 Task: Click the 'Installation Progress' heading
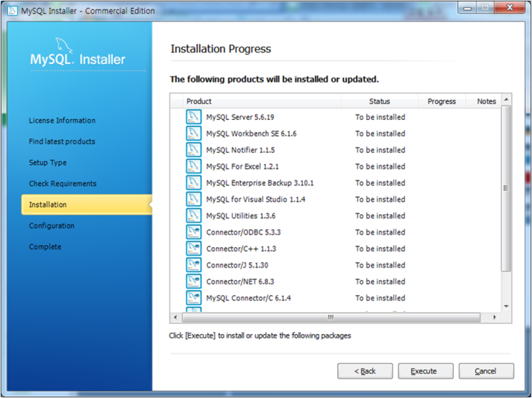click(221, 49)
